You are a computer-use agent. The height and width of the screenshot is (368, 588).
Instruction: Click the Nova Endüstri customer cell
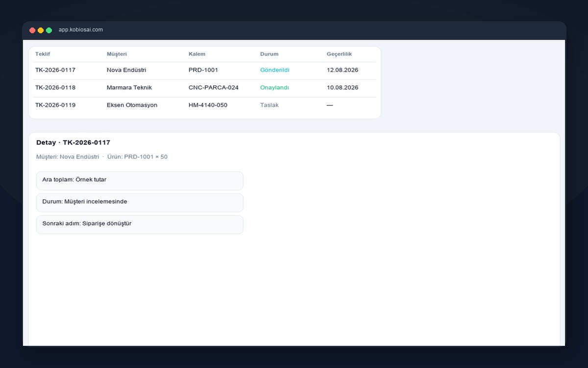tap(126, 70)
